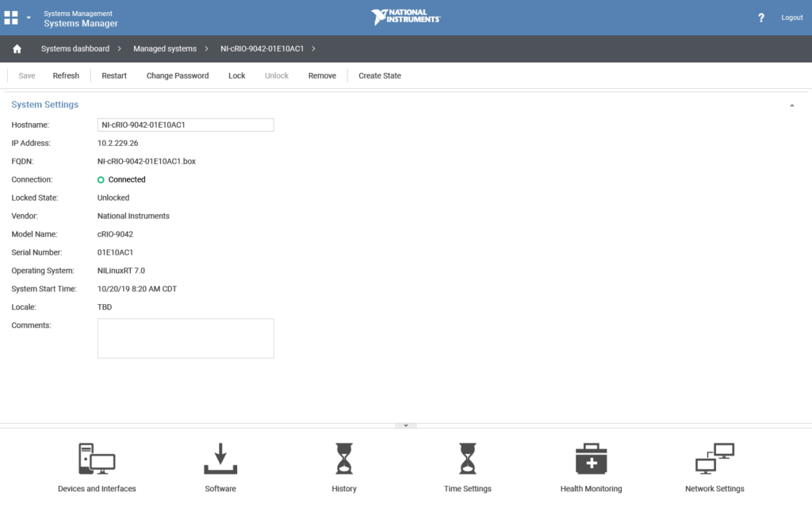812x508 pixels.
Task: Open the Software download icon
Action: tap(220, 460)
